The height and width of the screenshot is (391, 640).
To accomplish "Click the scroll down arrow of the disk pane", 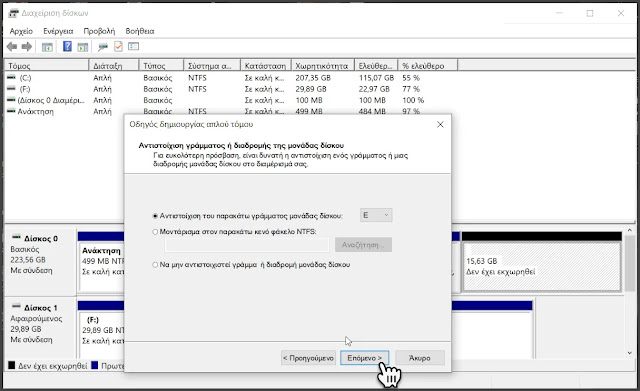I will point(629,353).
